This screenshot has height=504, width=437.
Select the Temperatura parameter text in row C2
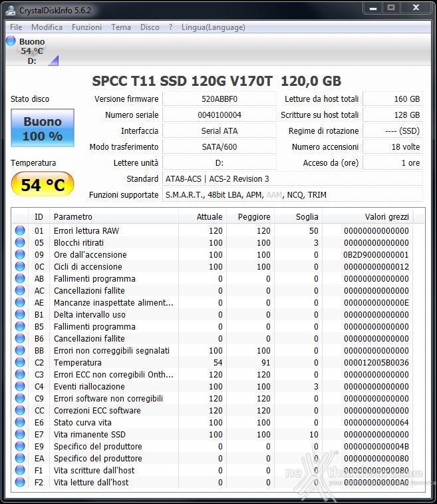coord(78,363)
